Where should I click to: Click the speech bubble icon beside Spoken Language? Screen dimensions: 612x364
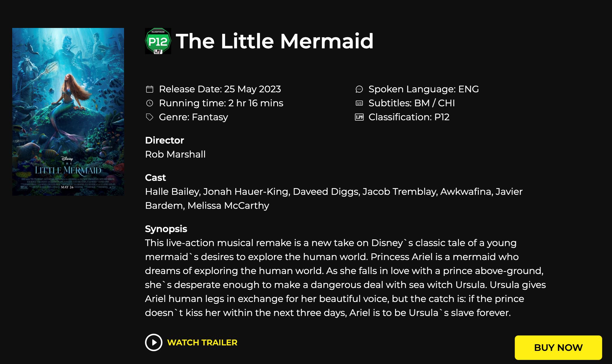pyautogui.click(x=359, y=89)
